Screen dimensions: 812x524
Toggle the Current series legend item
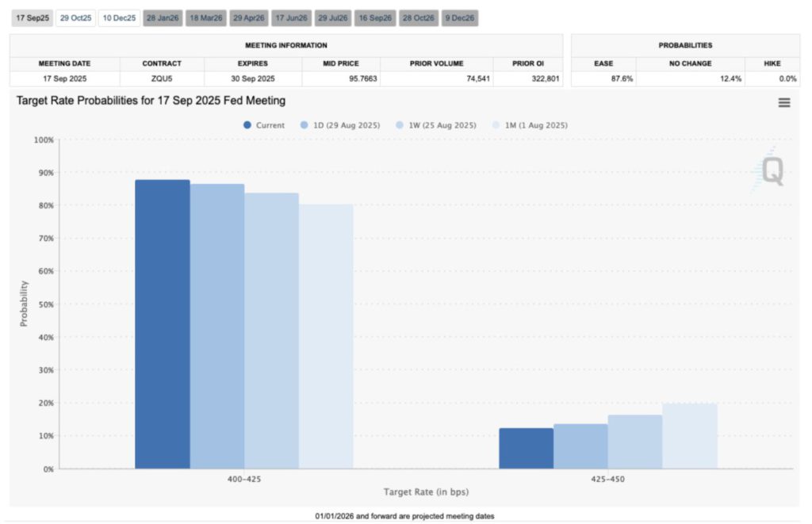[x=265, y=125]
